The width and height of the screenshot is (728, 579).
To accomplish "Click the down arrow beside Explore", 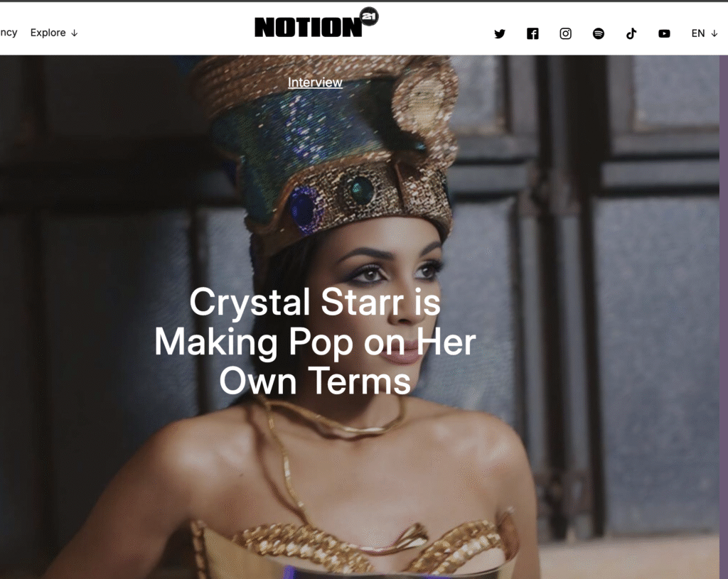I will point(74,33).
